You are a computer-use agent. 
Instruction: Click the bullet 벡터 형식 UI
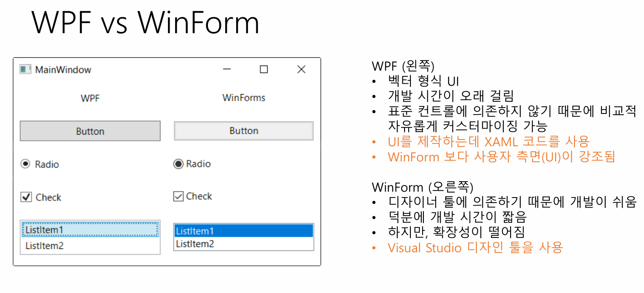[x=423, y=81]
